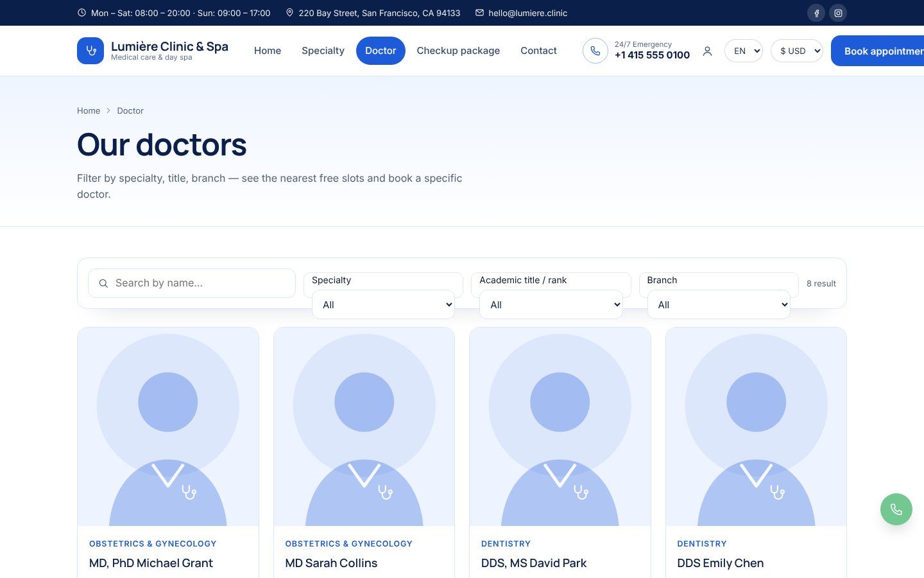Open MD, PhD Michael Grant's photo thumbnail
This screenshot has width=924, height=578.
[168, 427]
